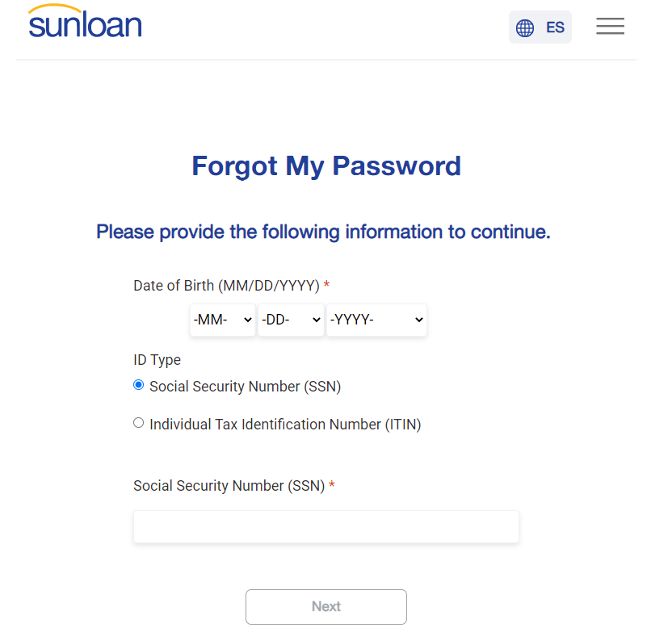Open the -DD- day dropdown
The width and height of the screenshot is (672, 632).
[x=291, y=320]
